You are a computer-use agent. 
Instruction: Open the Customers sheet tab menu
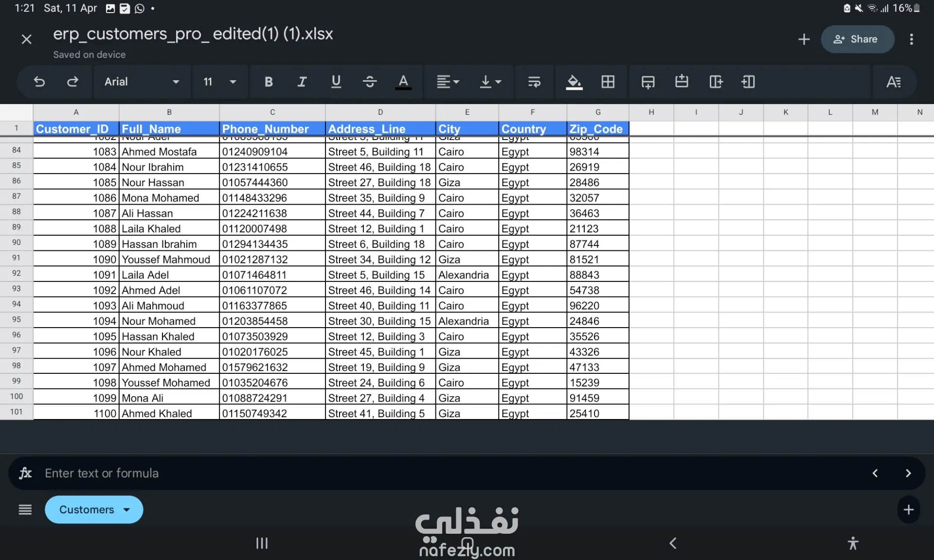pos(94,509)
